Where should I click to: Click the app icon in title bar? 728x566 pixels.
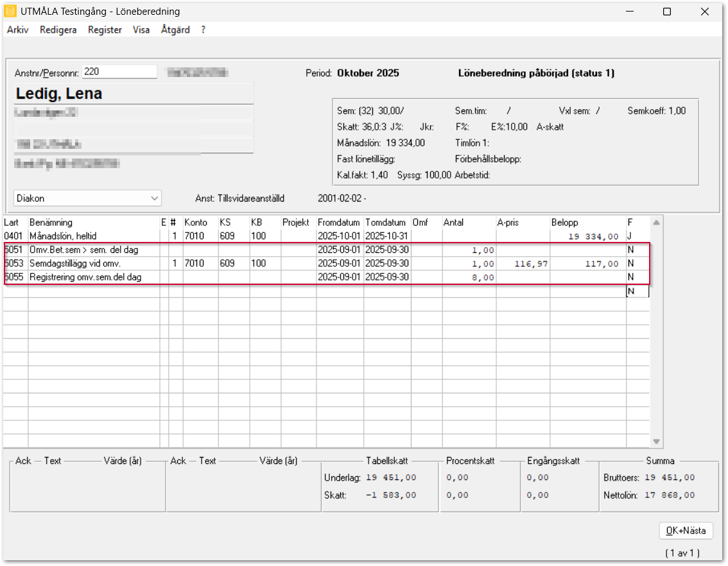point(10,12)
